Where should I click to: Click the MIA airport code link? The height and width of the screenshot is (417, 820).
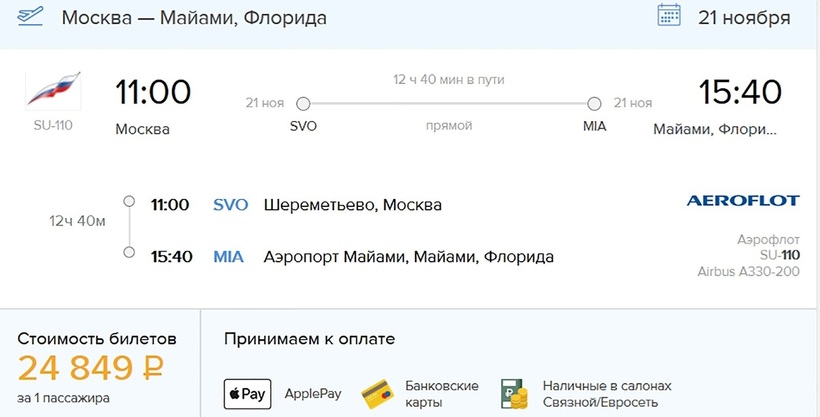229,257
